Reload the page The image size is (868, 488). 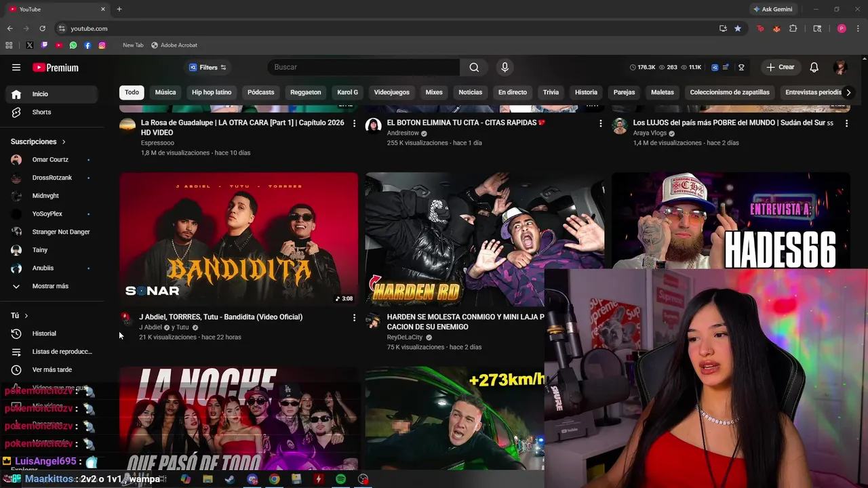pyautogui.click(x=42, y=28)
